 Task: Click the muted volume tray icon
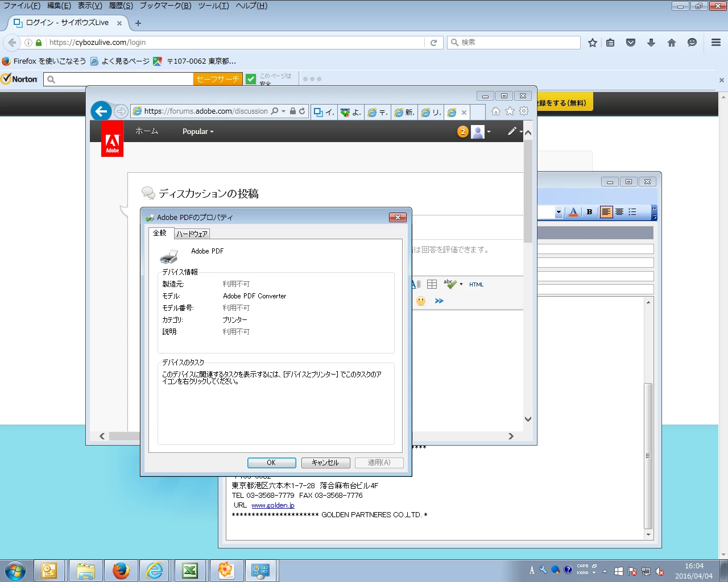coord(660,571)
